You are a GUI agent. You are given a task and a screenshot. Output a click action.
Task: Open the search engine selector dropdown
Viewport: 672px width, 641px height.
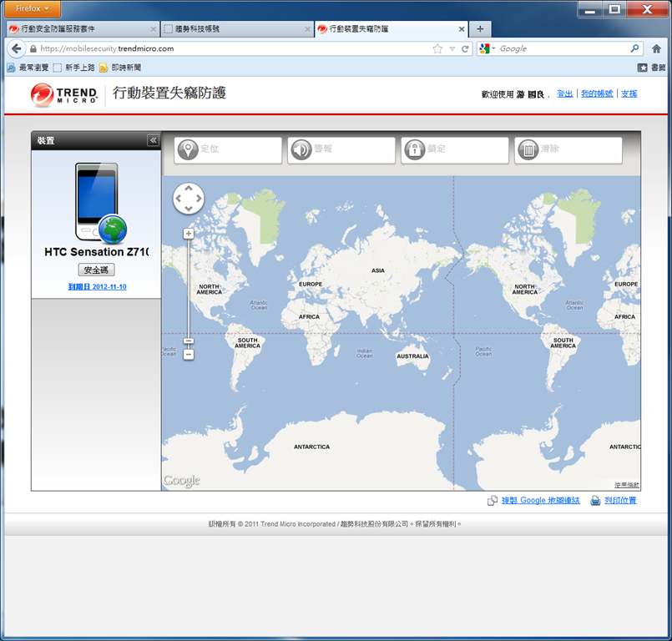click(x=487, y=49)
